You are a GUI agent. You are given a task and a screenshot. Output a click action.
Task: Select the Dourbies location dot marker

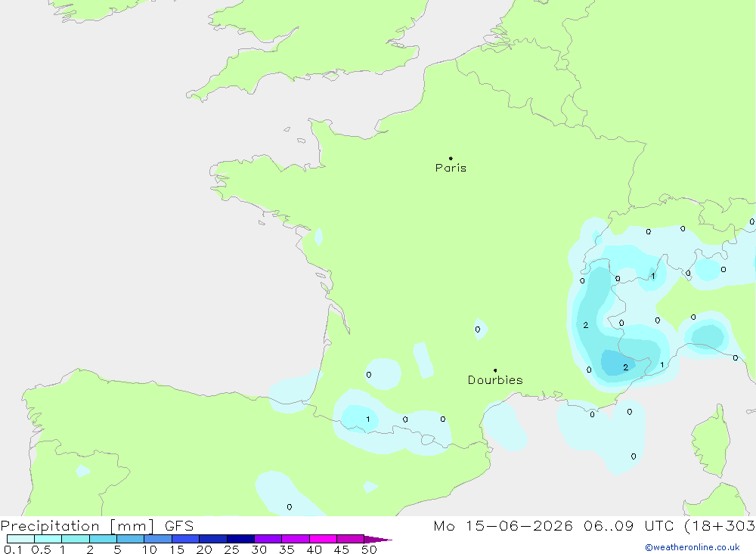[495, 370]
